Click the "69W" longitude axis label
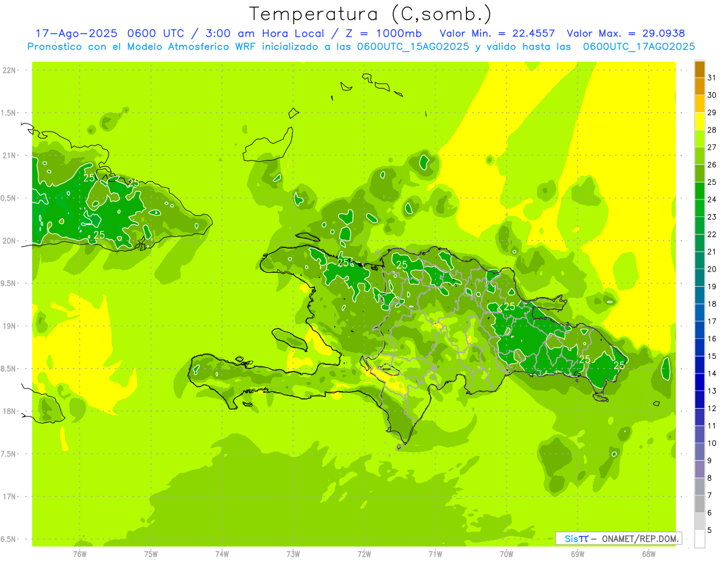 pyautogui.click(x=578, y=554)
